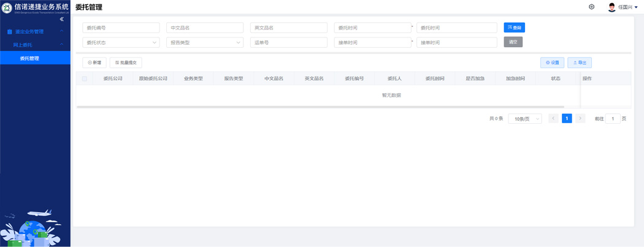Collapse the sidebar with the double-chevron icon
Viewport: 644px width, 247px height.
(x=61, y=19)
